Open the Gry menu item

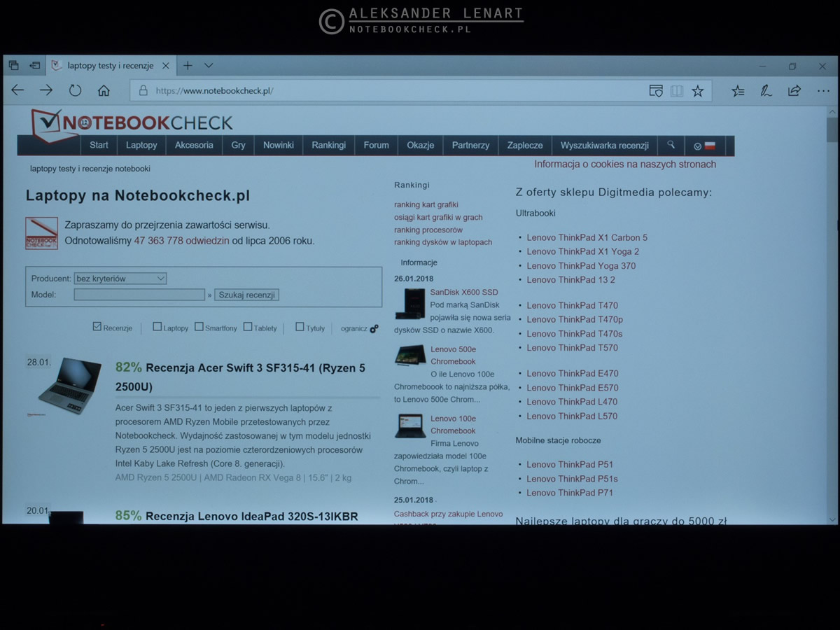[239, 146]
